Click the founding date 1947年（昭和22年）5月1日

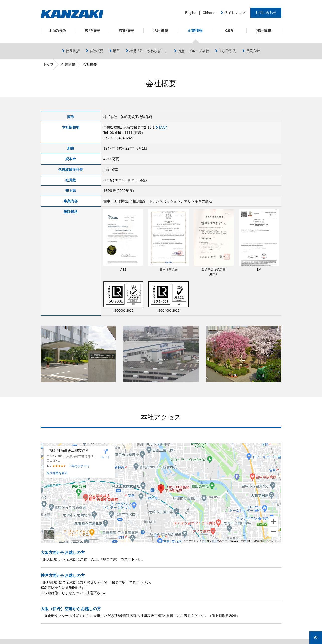[125, 148]
